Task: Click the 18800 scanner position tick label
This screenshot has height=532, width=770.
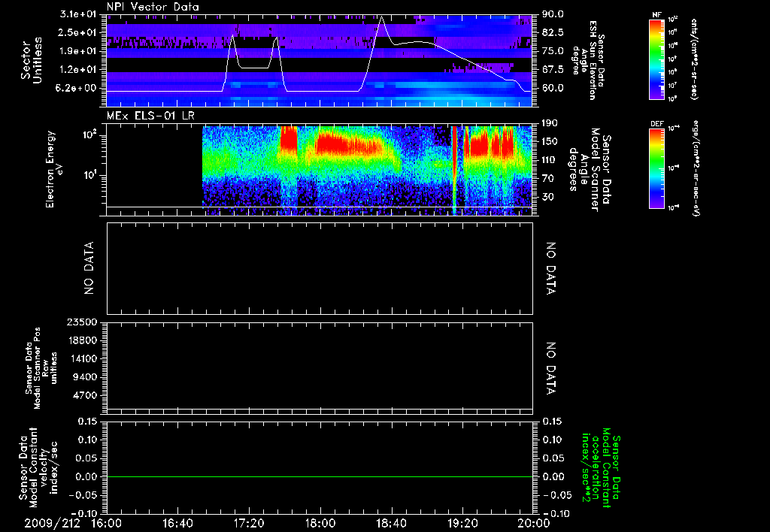Action: pos(81,340)
